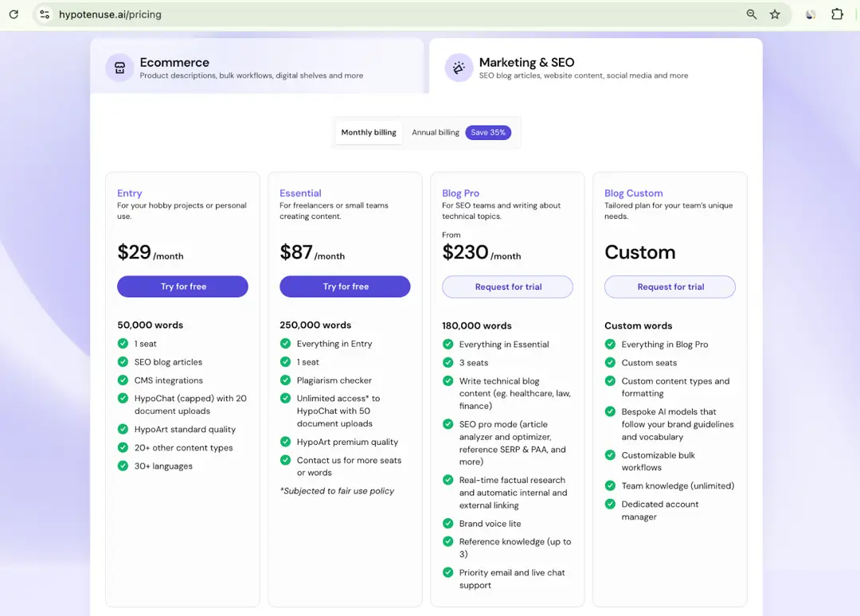Click the Ecommerce storefront icon
The height and width of the screenshot is (616, 860).
[119, 68]
